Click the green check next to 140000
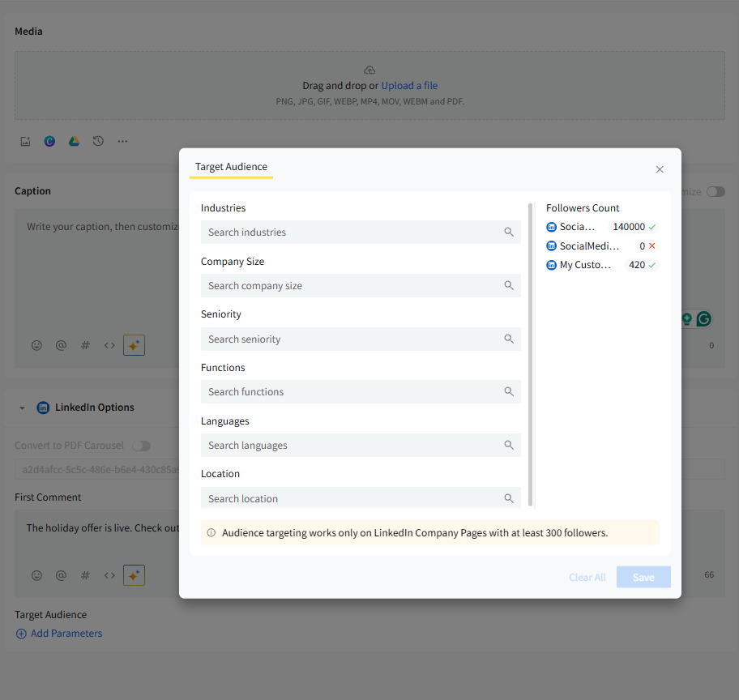 pyautogui.click(x=651, y=227)
